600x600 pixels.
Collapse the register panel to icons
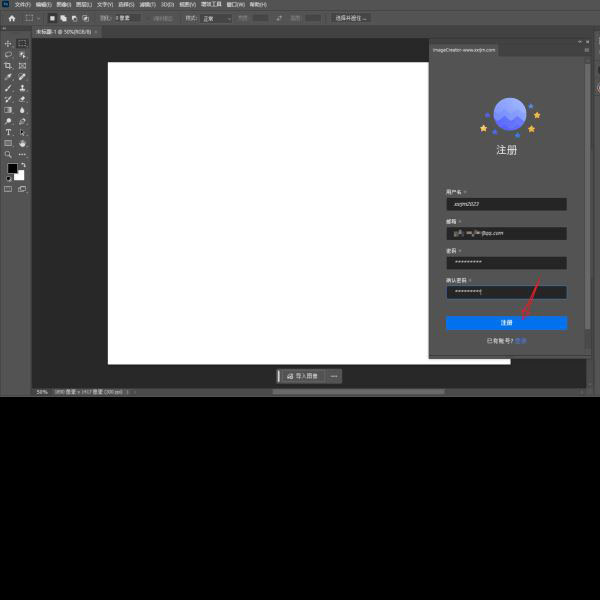580,42
